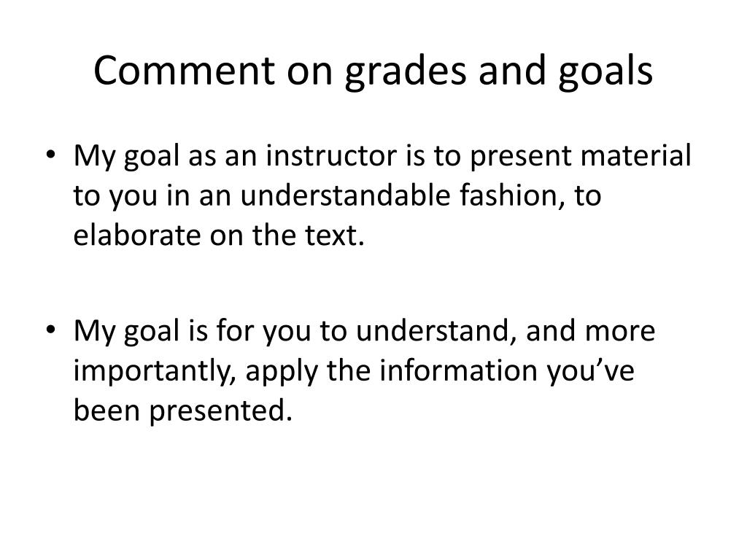Click the slide title "Comment on grades and goals"
The image size is (747, 560).
coord(373,71)
